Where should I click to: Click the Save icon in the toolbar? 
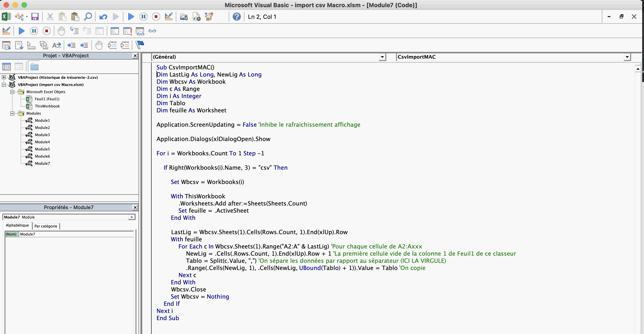[x=35, y=17]
